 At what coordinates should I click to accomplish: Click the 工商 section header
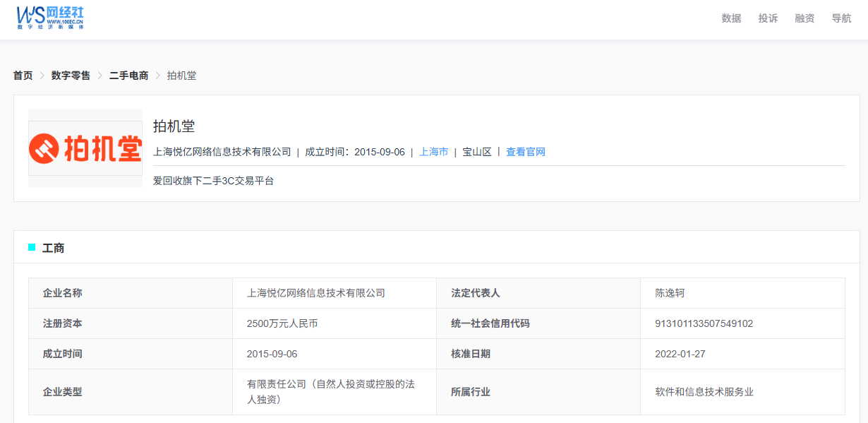point(54,248)
